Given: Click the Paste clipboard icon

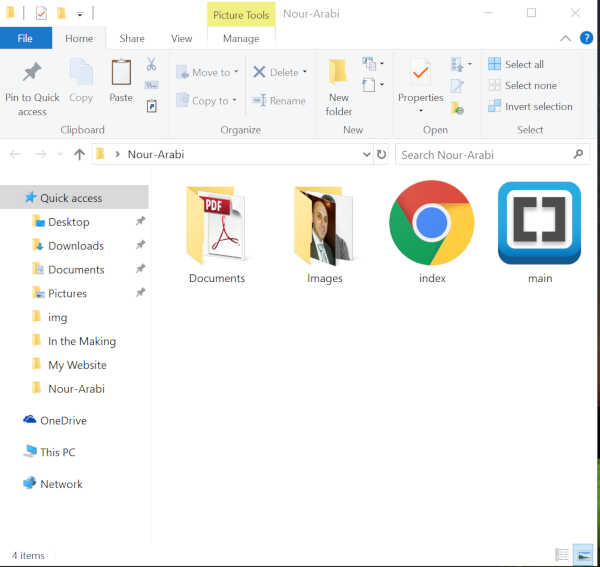Looking at the screenshot, I should [x=121, y=72].
